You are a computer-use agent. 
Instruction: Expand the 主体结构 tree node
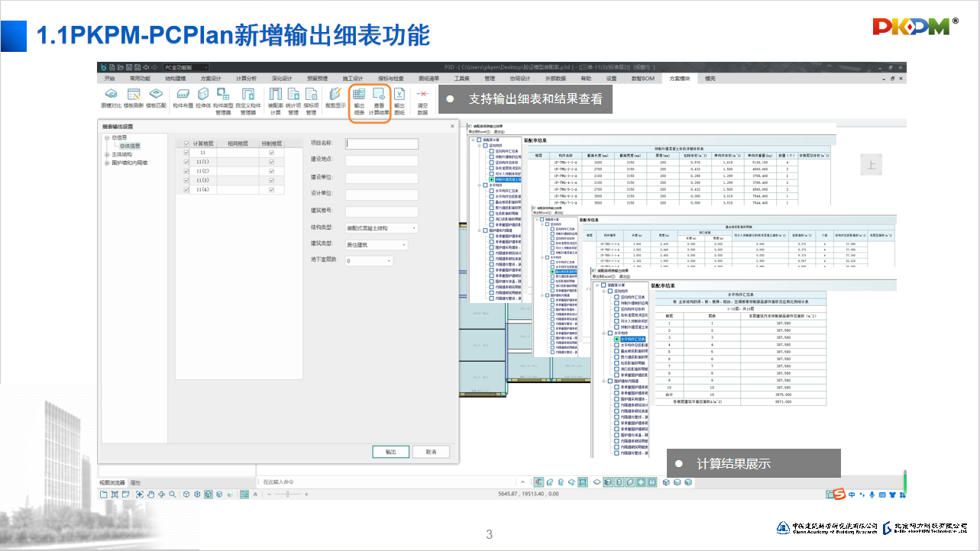[107, 154]
